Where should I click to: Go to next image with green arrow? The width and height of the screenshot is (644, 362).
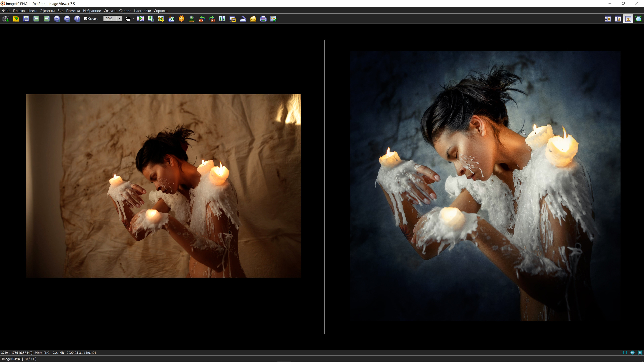click(47, 19)
